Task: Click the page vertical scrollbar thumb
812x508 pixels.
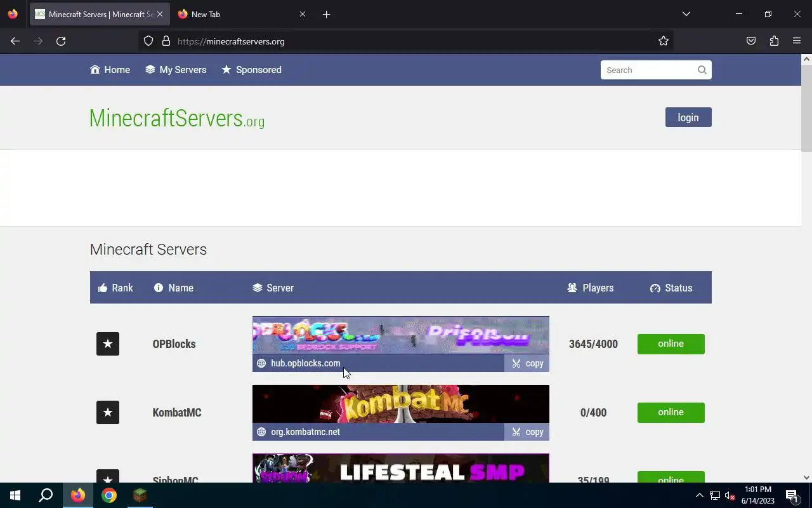Action: click(x=806, y=108)
